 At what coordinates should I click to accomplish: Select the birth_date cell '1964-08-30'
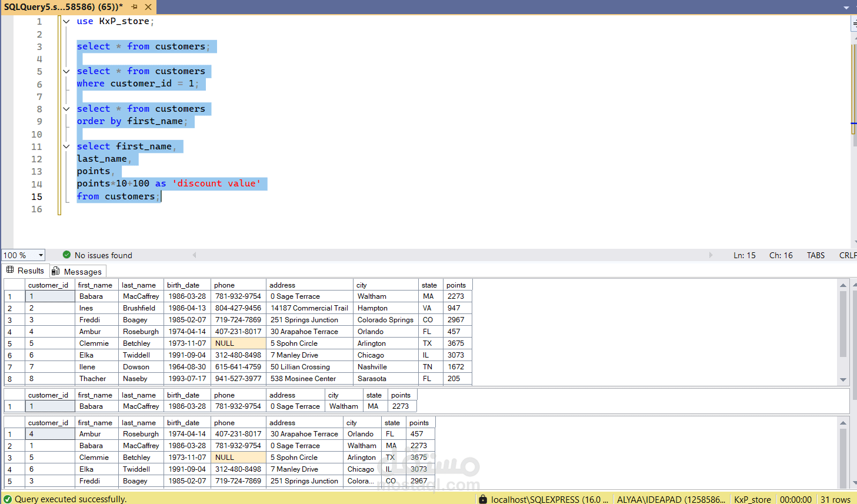coord(187,367)
